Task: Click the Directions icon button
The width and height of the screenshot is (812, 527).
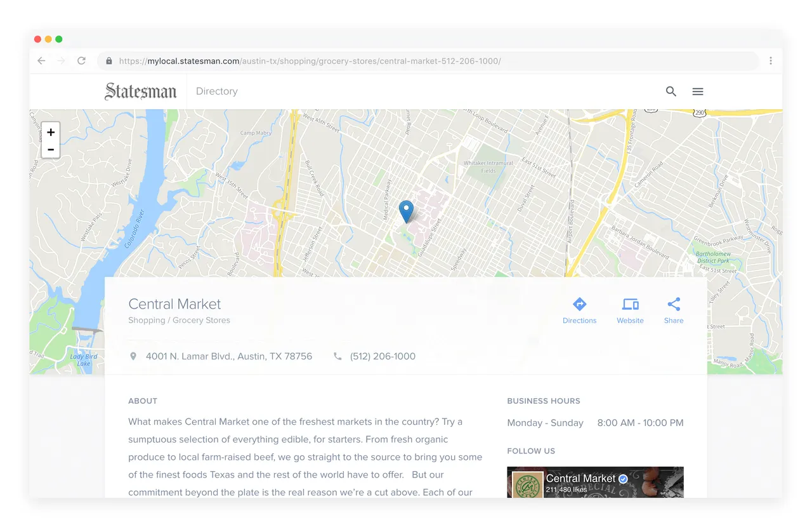Action: [579, 311]
